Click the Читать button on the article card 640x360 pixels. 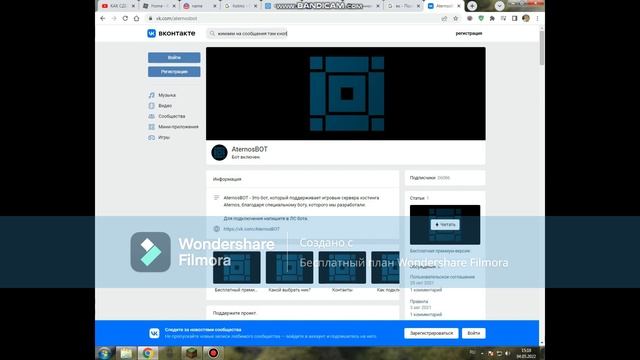[445, 224]
